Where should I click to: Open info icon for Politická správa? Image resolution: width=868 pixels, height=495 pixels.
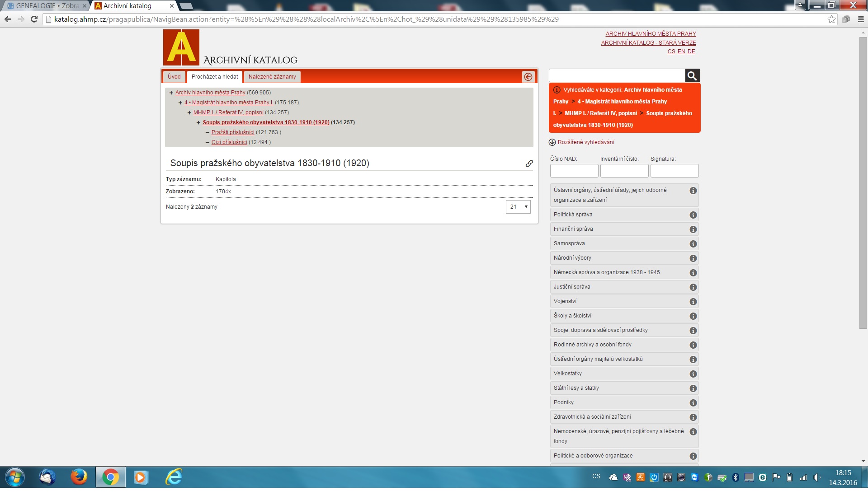pyautogui.click(x=693, y=215)
